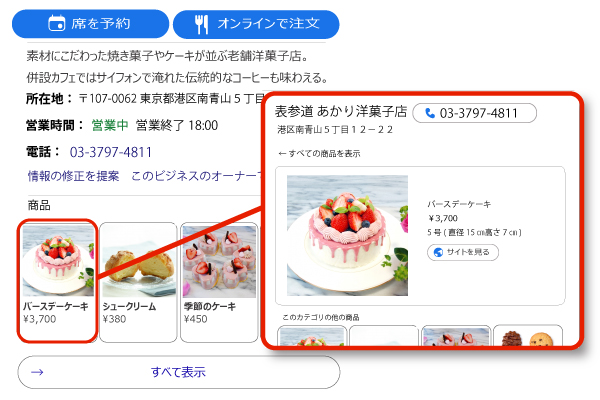The width and height of the screenshot is (600, 400).
Task: Select cookie thumbnail in other products row
Action: coord(528,336)
